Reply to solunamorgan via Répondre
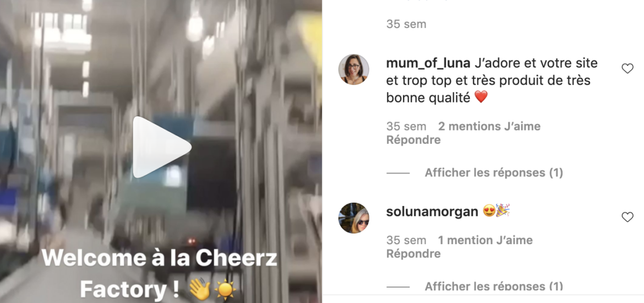This screenshot has height=303, width=644. coord(413,253)
